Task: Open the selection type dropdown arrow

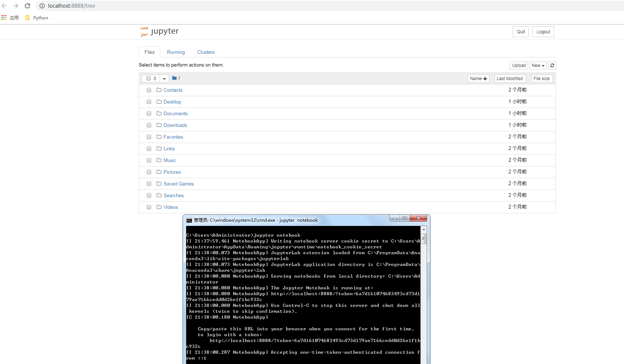Action: pos(164,78)
